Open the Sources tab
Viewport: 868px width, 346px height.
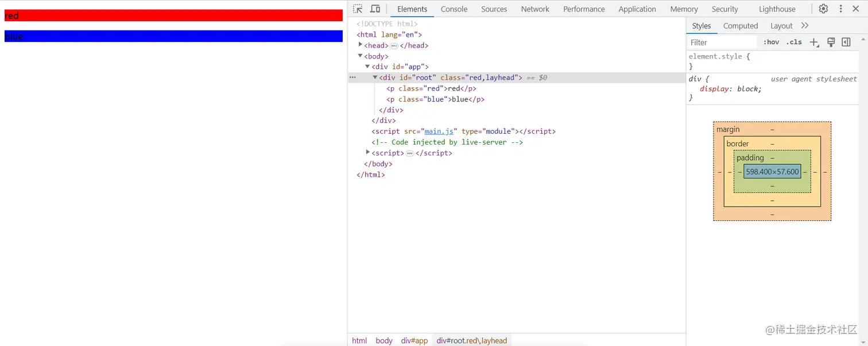[x=494, y=9]
